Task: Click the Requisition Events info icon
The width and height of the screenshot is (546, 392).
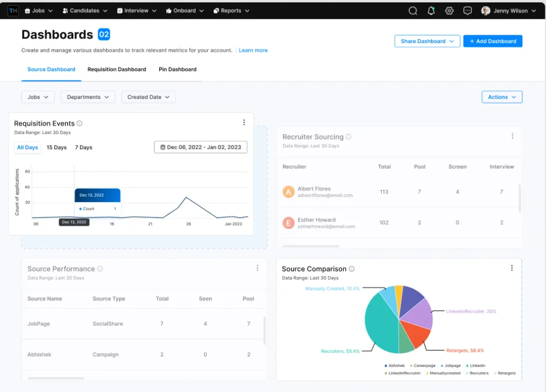Action: point(79,123)
